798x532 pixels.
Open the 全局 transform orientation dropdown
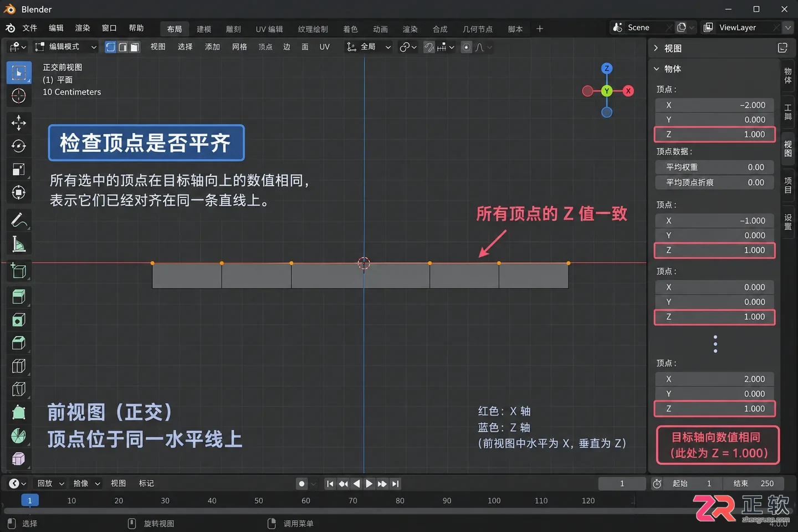click(369, 47)
